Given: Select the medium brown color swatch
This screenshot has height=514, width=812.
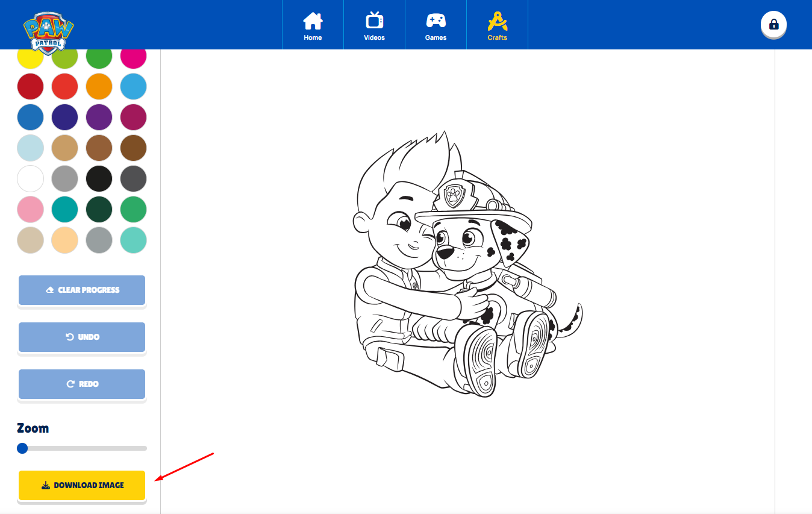Looking at the screenshot, I should click(x=99, y=148).
